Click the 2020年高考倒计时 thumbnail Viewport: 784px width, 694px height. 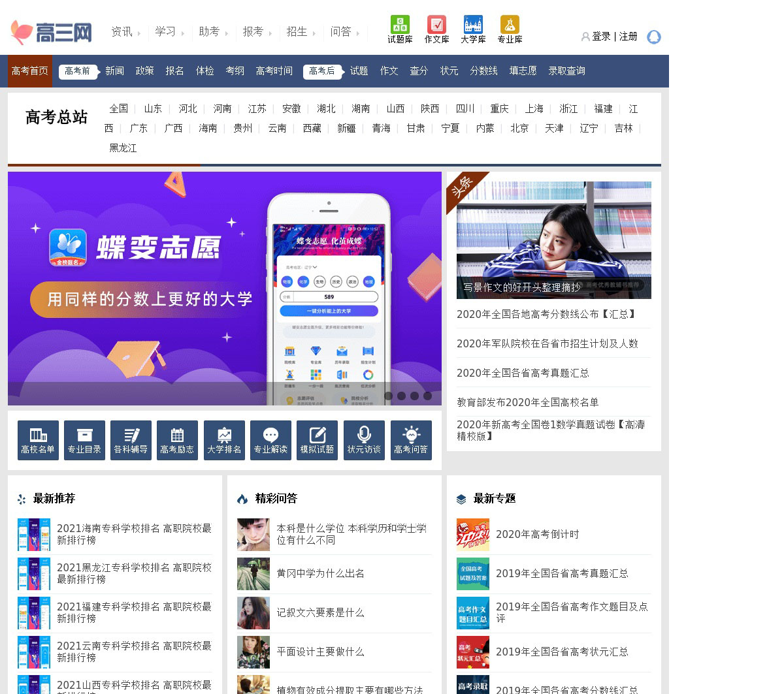pos(473,535)
